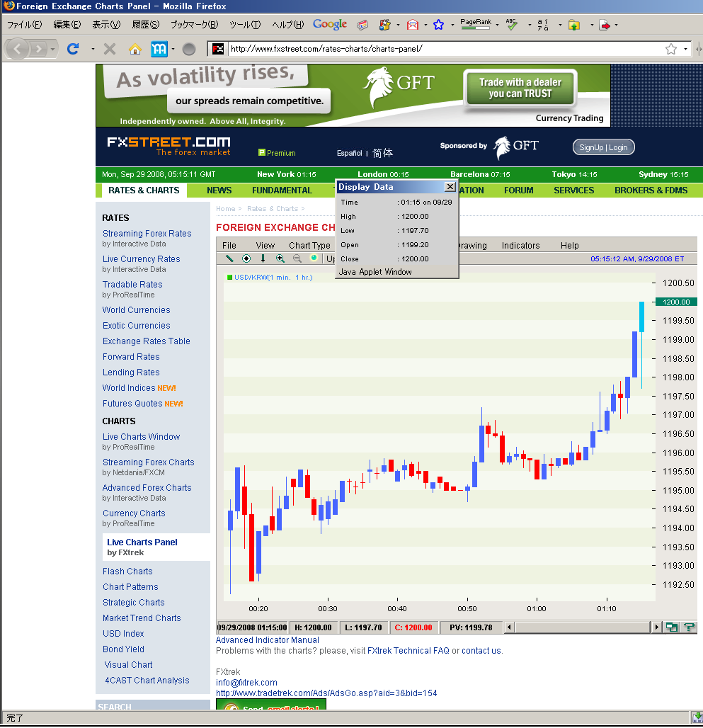
Task: Go to the Firefox home page
Action: [x=135, y=49]
